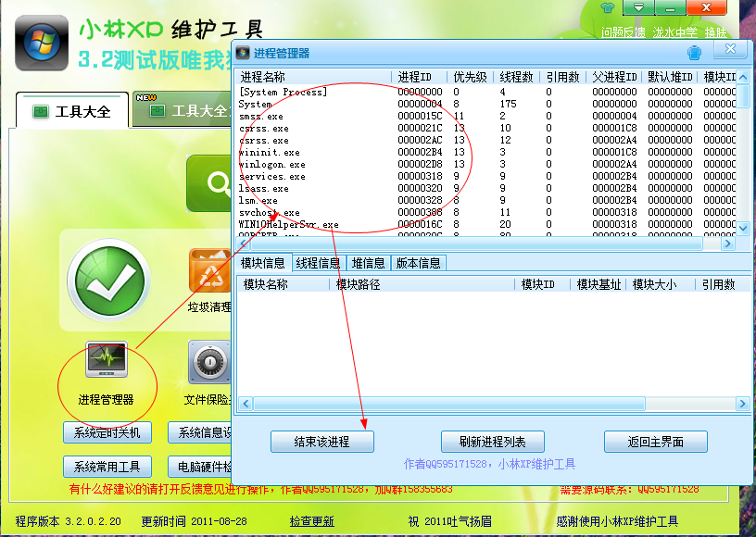Viewport: 756px width, 537px height.
Task: Select the 堆信息 tab
Action: point(369,263)
